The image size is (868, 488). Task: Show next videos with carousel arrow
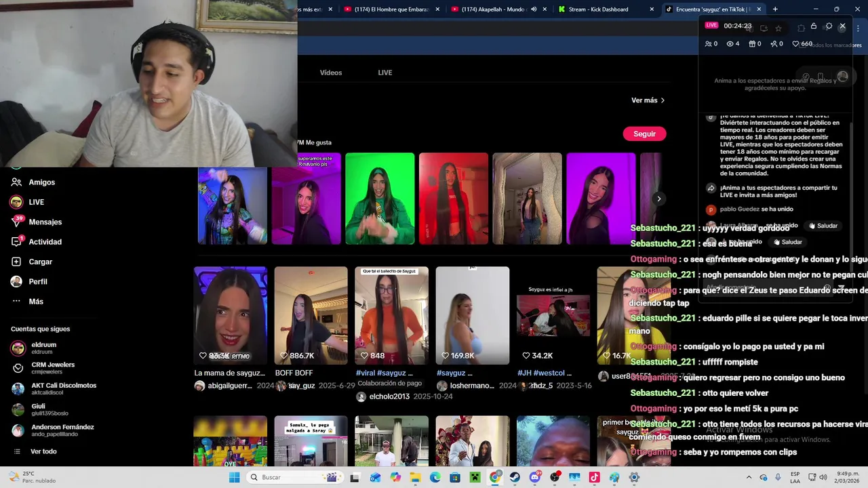coord(658,199)
